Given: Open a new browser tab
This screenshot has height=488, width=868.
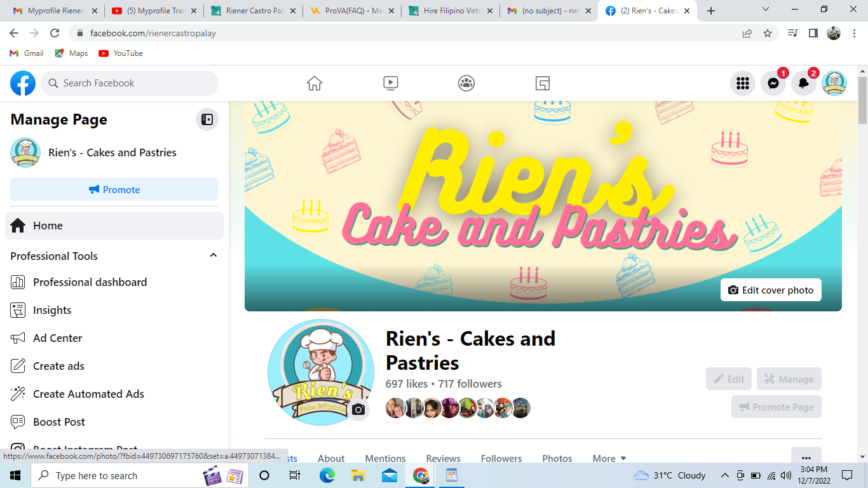Looking at the screenshot, I should coord(711,11).
